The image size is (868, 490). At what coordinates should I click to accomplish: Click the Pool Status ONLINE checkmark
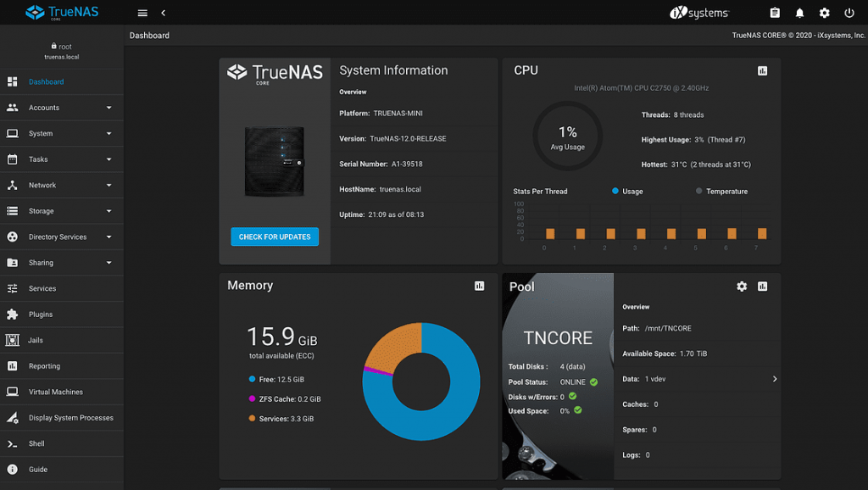593,382
